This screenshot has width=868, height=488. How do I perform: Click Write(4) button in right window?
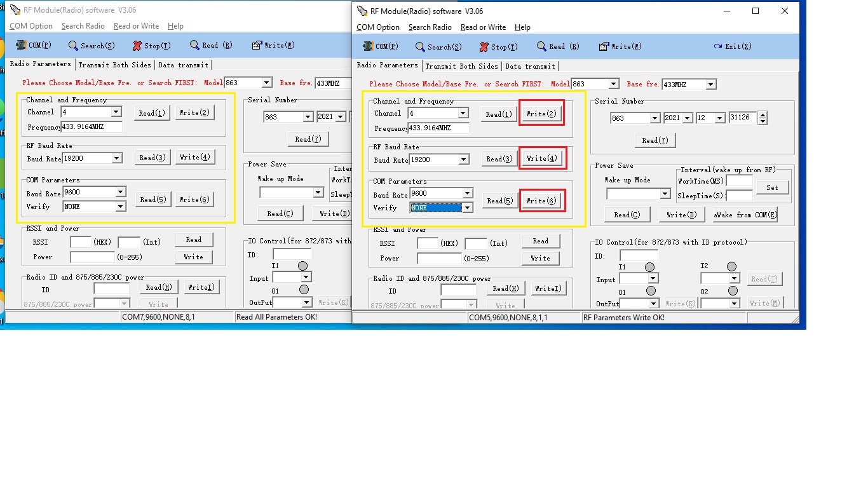coord(541,158)
